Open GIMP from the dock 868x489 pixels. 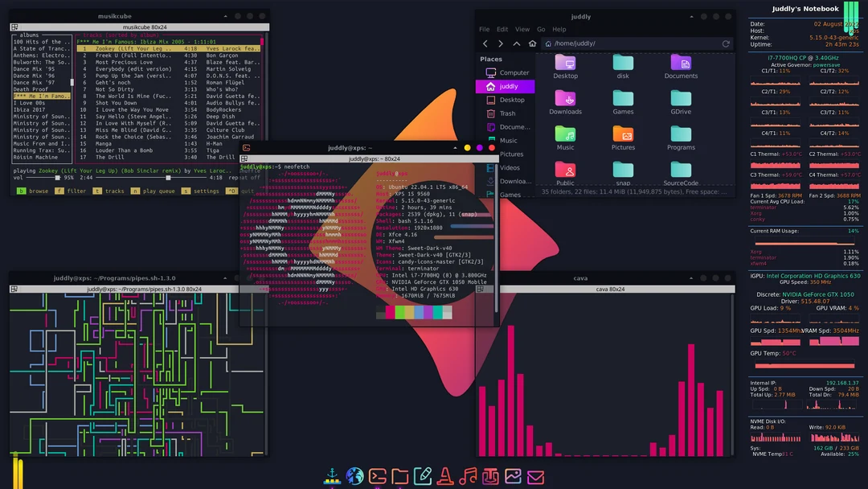489,475
